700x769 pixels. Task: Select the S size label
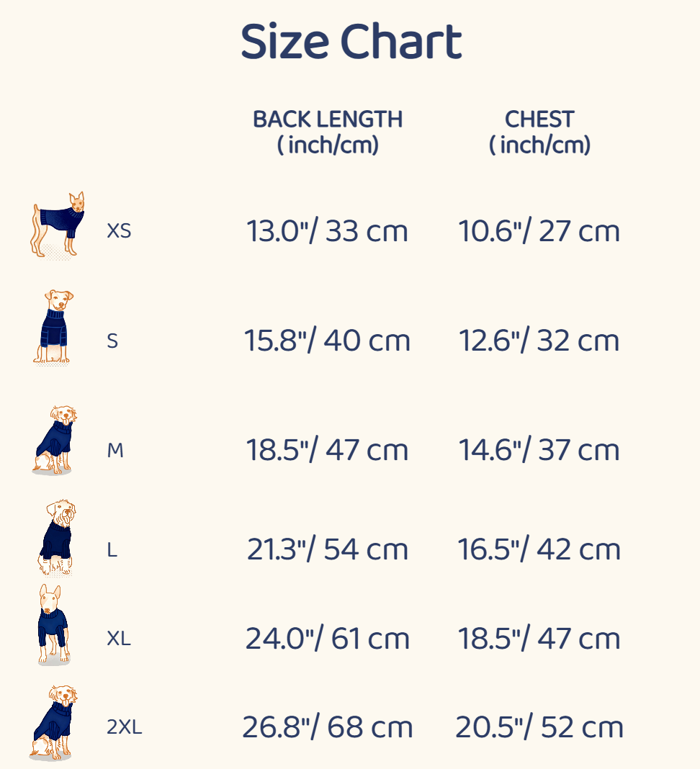pos(112,341)
